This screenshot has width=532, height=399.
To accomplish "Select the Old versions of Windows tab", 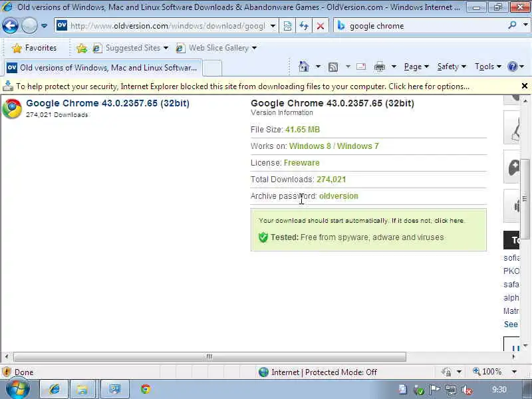I will tap(104, 68).
